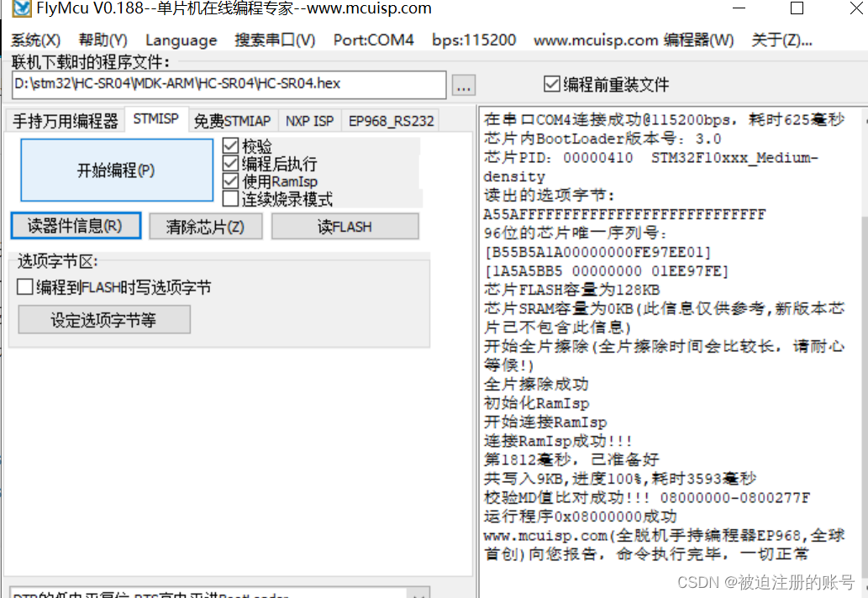Open the 系统(X) menu
Image resolution: width=868 pixels, height=598 pixels.
(x=34, y=39)
